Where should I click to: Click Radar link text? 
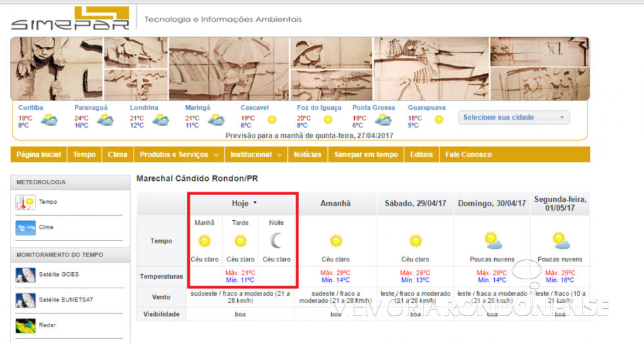click(x=47, y=325)
